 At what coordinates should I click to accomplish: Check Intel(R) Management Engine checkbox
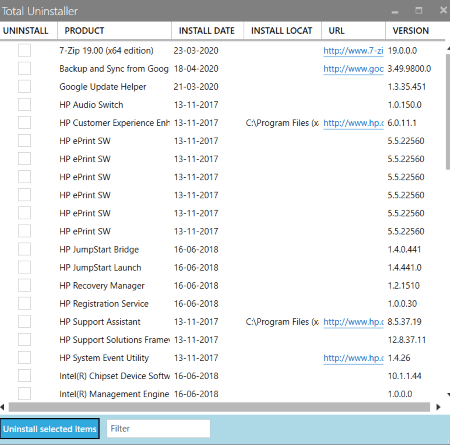24,393
